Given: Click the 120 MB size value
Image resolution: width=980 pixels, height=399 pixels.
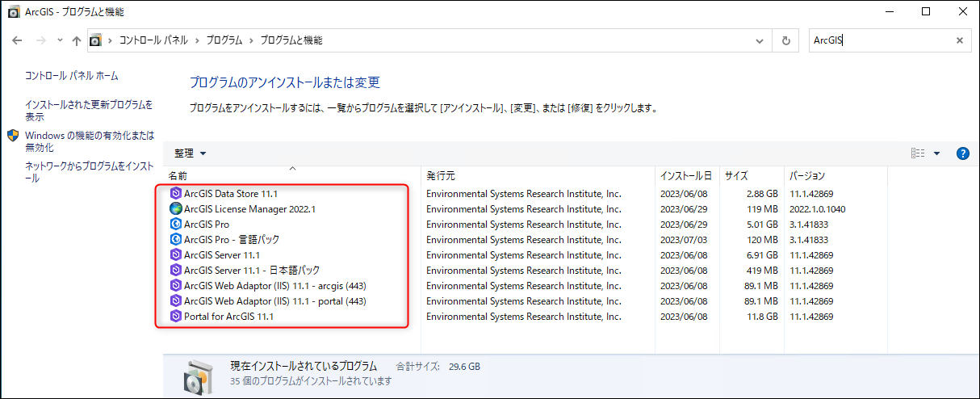Looking at the screenshot, I should (x=763, y=240).
